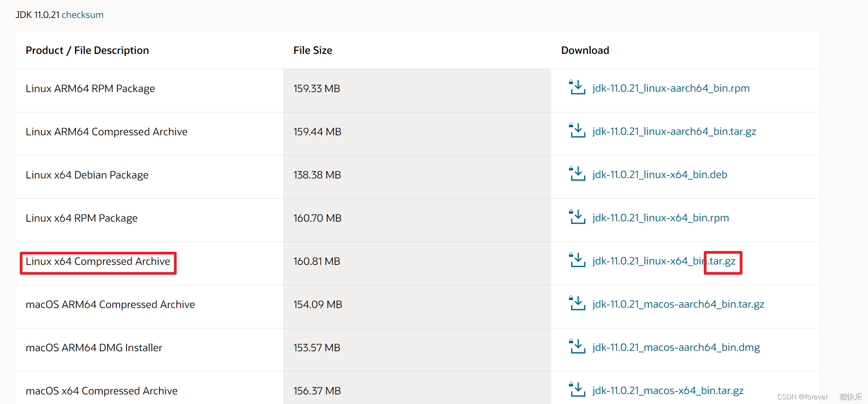Download jdk-11.0.21_linux-aarch64_bin.rpm link
Viewport: 868px width, 404px height.
point(671,88)
